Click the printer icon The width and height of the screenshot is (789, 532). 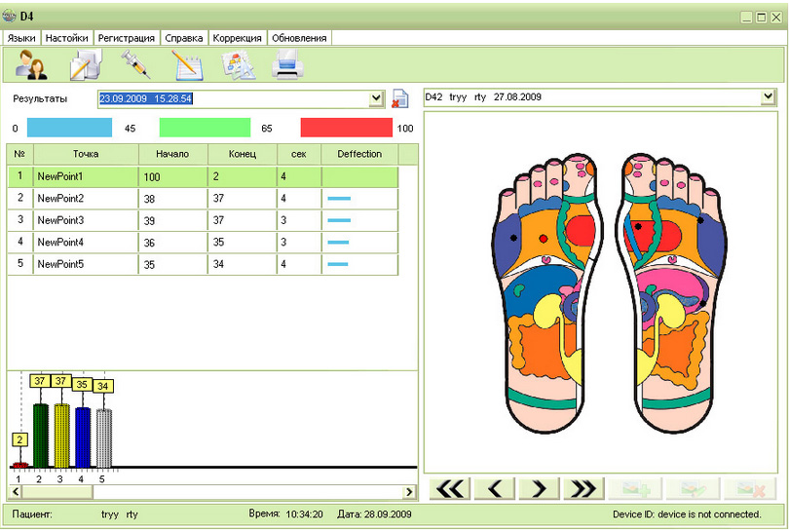tap(289, 65)
